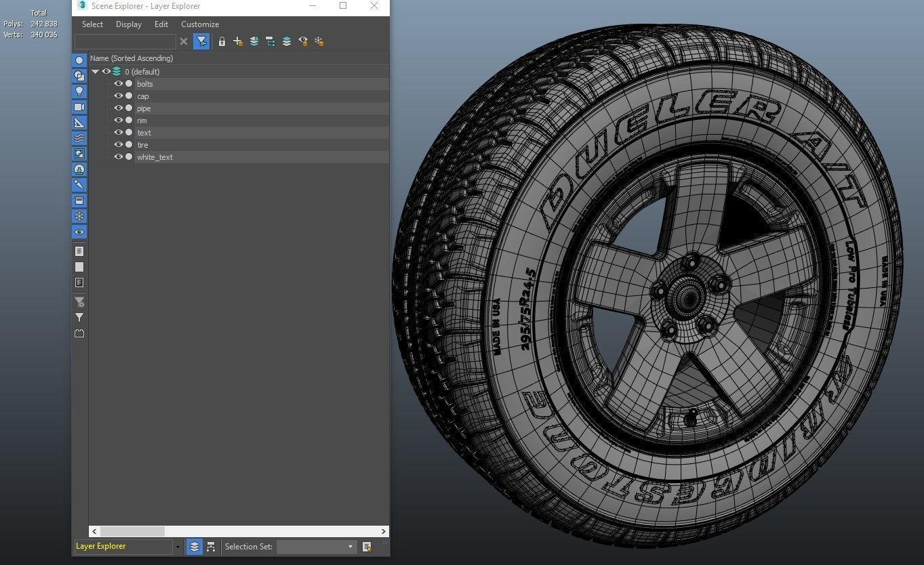Click the Display All document icon
Image resolution: width=924 pixels, height=565 pixels.
(79, 251)
